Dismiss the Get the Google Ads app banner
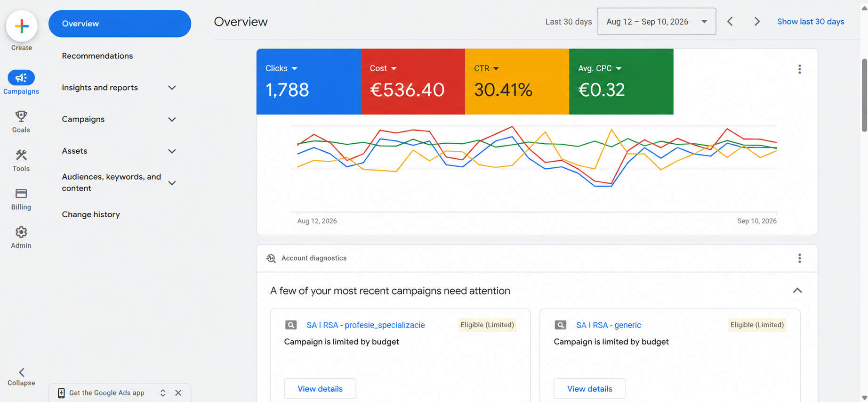The image size is (868, 402). 178,393
